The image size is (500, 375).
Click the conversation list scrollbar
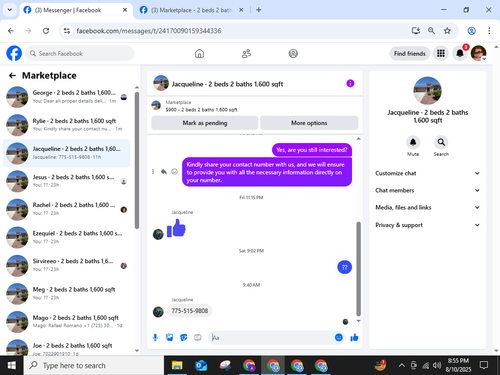click(137, 160)
